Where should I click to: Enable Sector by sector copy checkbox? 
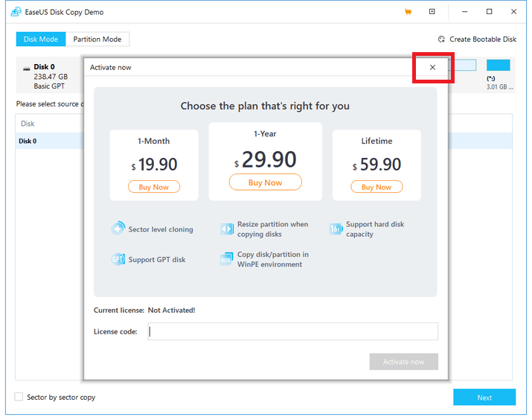(x=19, y=398)
